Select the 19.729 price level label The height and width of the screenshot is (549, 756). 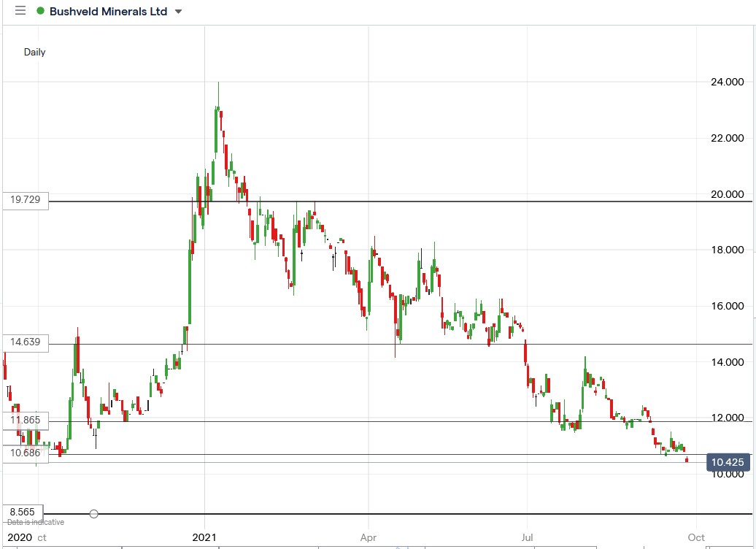24,199
